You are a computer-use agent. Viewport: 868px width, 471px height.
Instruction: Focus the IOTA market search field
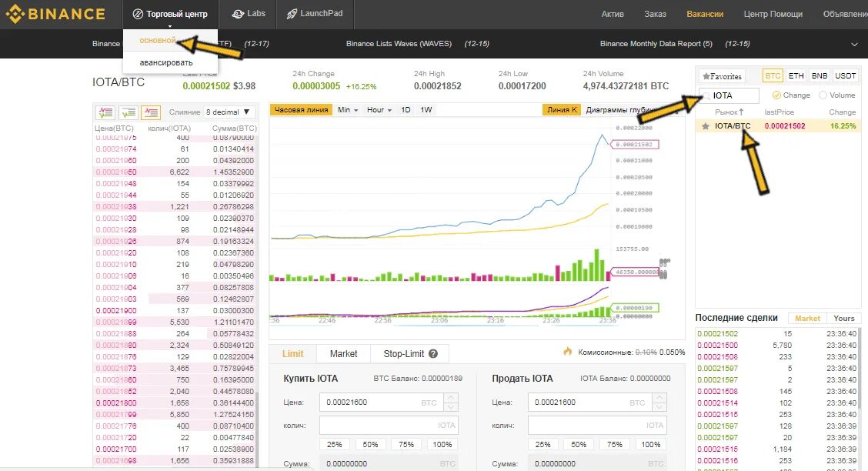729,95
